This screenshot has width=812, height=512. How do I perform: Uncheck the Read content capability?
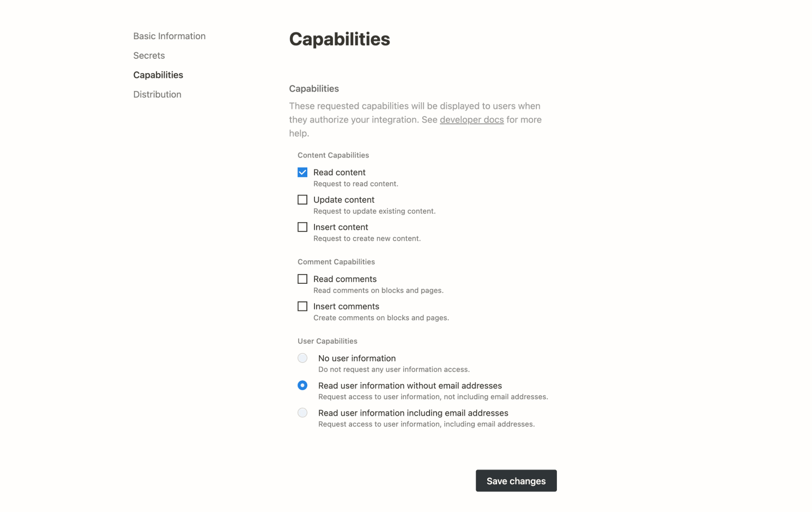tap(302, 172)
